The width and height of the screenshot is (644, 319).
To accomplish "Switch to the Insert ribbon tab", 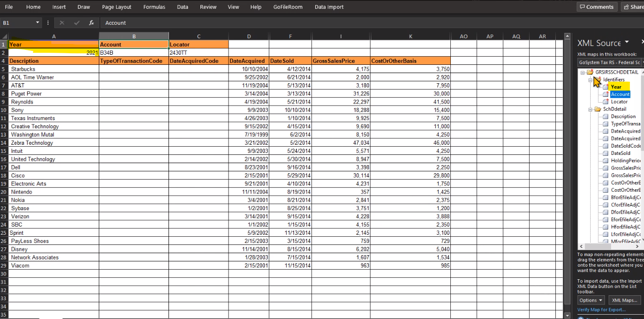I will [59, 7].
